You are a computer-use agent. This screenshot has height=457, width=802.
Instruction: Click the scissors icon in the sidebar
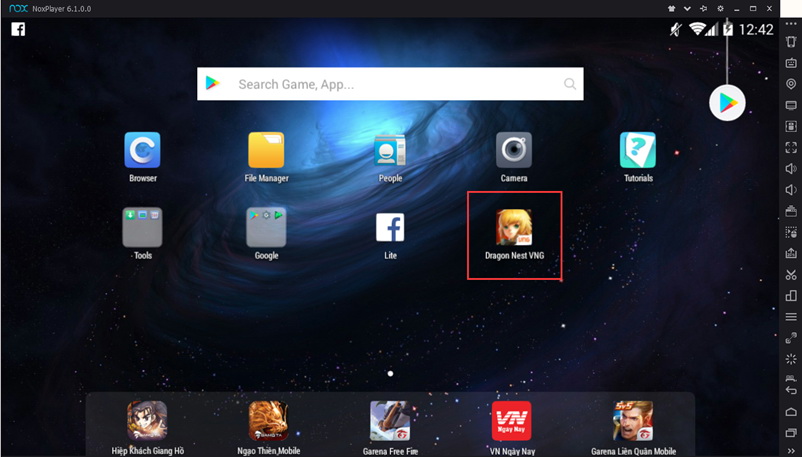tap(791, 275)
